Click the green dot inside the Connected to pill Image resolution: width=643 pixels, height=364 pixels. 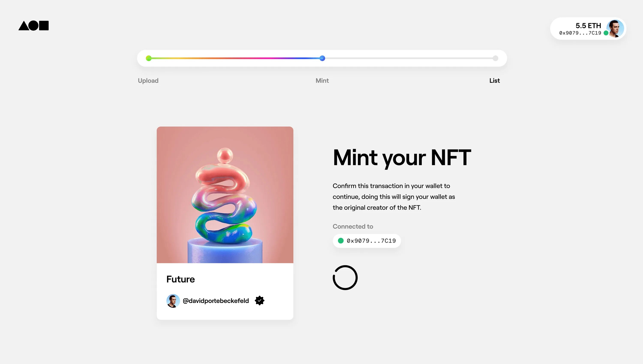341,241
